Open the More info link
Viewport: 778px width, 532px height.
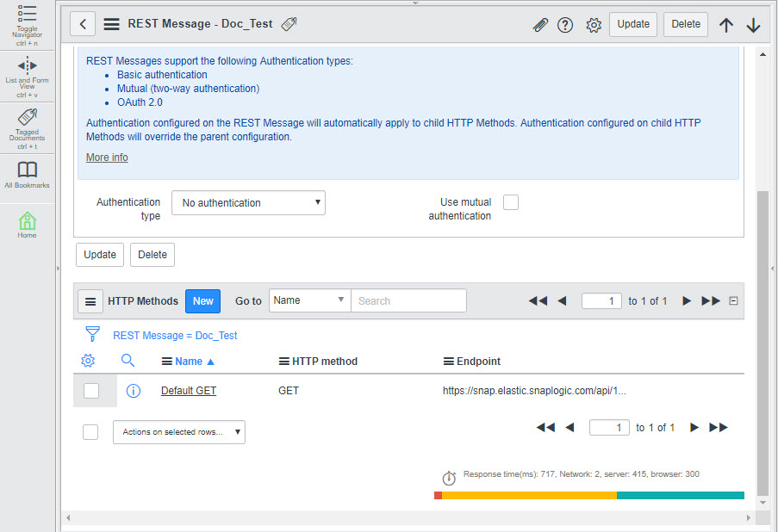[107, 158]
